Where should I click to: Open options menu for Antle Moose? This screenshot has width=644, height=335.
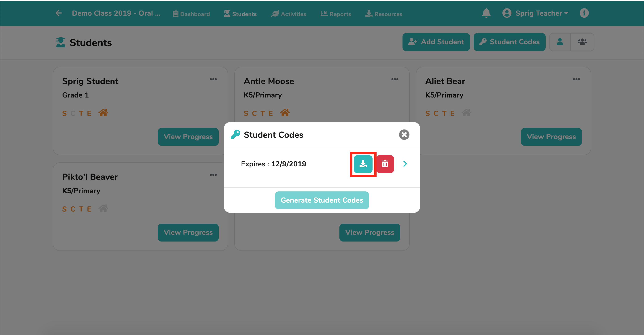pyautogui.click(x=394, y=79)
